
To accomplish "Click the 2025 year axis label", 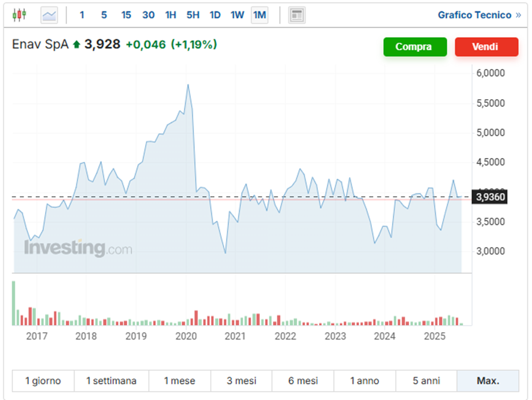I will click(x=435, y=336).
